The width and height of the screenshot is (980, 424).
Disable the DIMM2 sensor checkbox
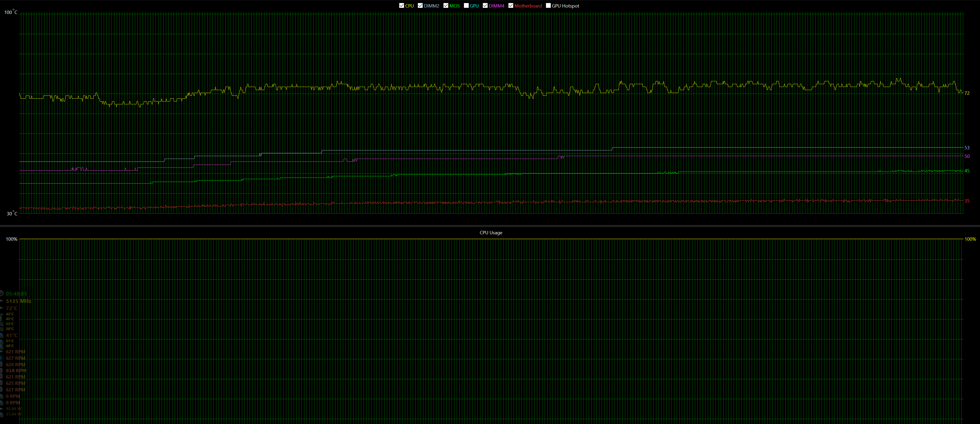coord(420,6)
